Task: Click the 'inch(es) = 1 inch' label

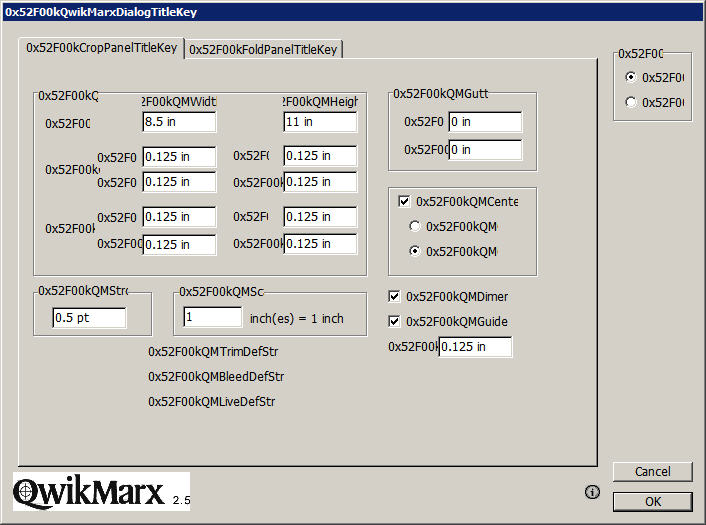Action: point(297,318)
